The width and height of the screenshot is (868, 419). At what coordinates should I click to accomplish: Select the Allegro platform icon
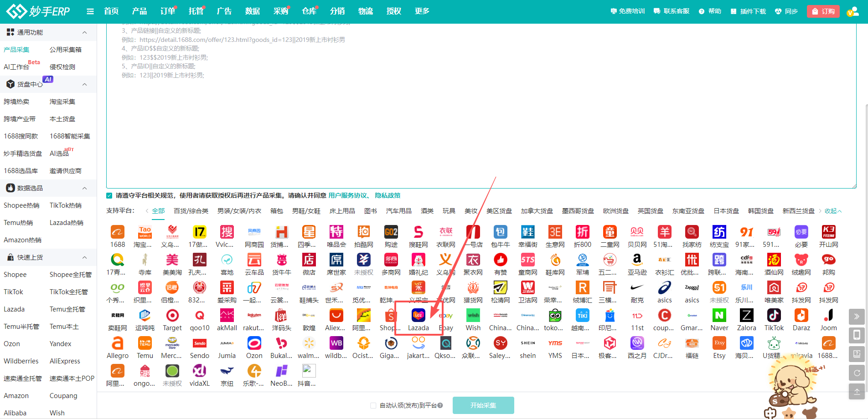(x=118, y=343)
